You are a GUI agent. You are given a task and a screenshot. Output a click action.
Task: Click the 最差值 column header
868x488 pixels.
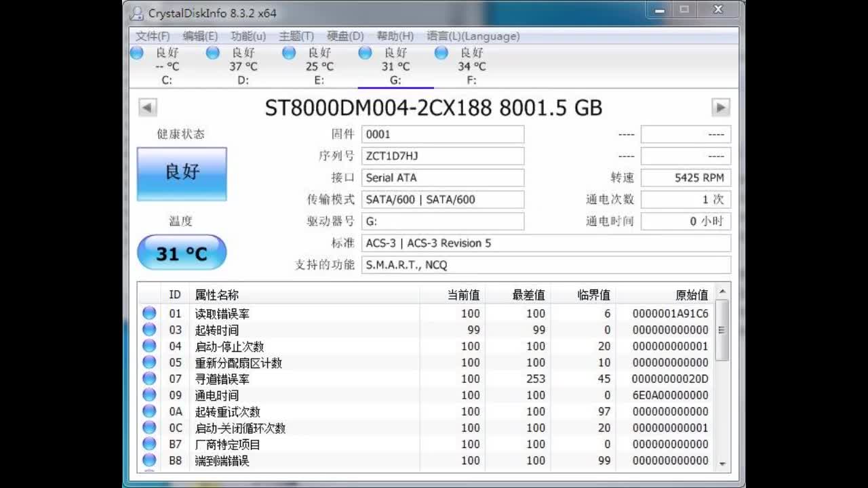point(518,295)
